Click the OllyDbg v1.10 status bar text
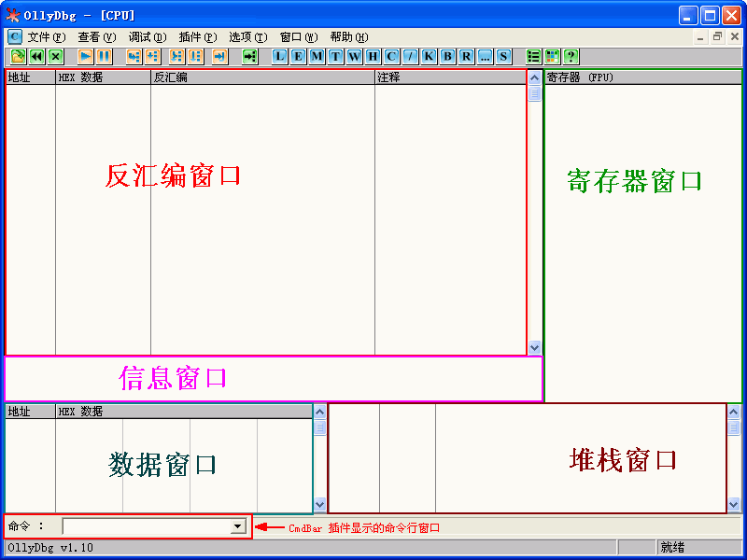This screenshot has height=560, width=747. (50, 547)
